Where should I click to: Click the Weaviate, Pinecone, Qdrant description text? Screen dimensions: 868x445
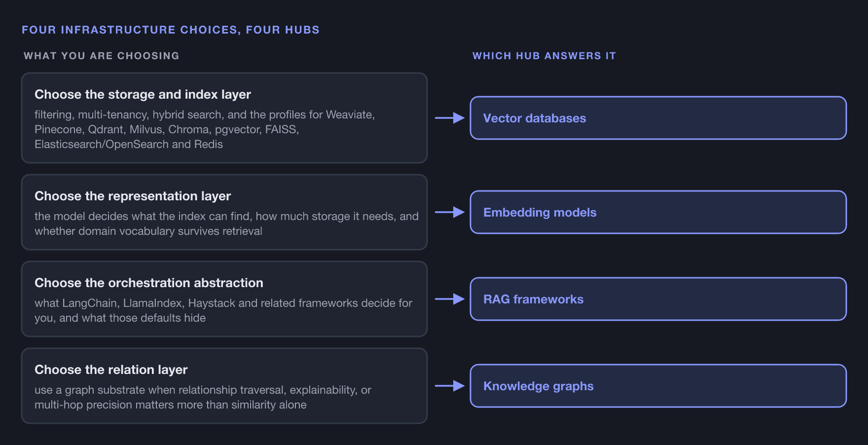pos(205,129)
